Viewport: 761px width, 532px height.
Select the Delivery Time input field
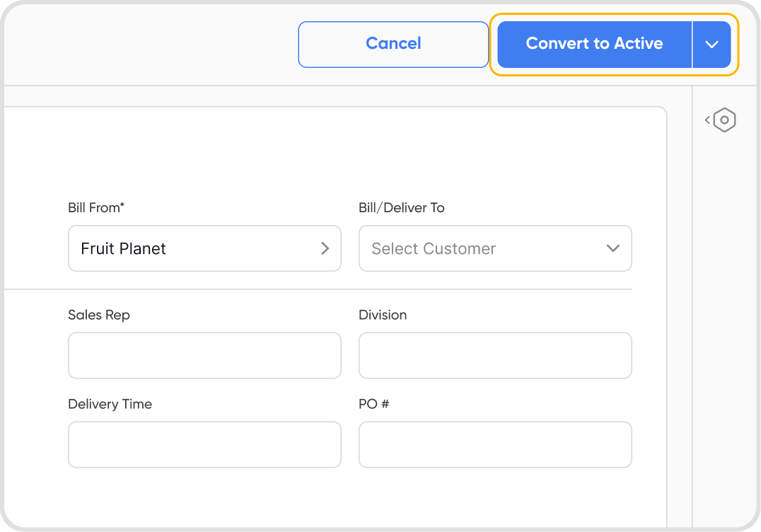204,444
